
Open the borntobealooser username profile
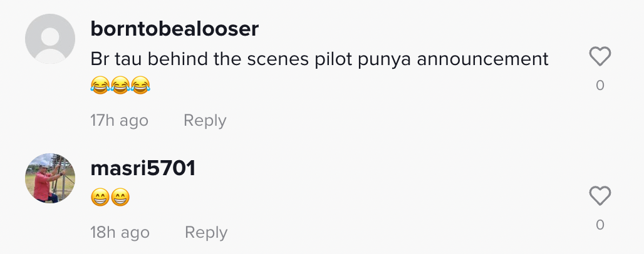(x=175, y=29)
